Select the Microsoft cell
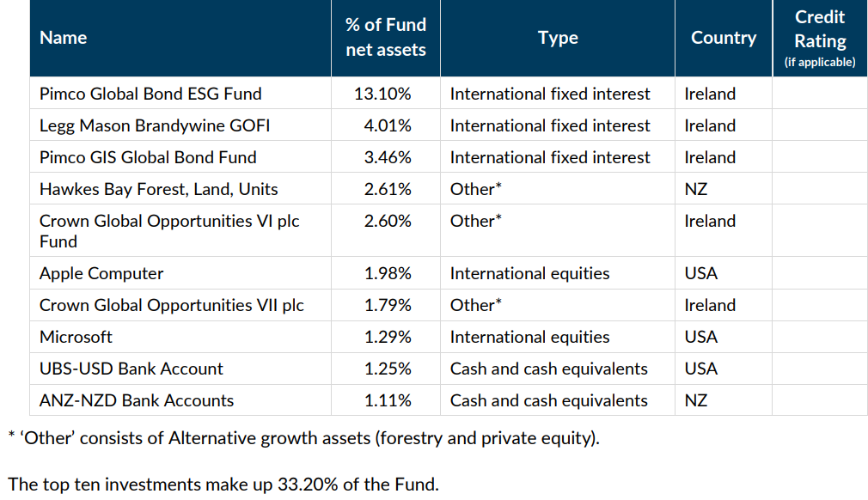868x500 pixels. click(76, 337)
